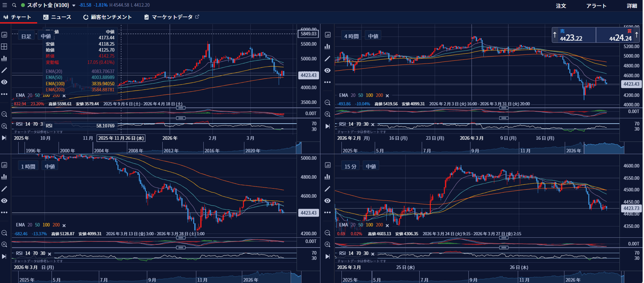
Task: Switch to the 顧客センチメント tab
Action: point(107,17)
